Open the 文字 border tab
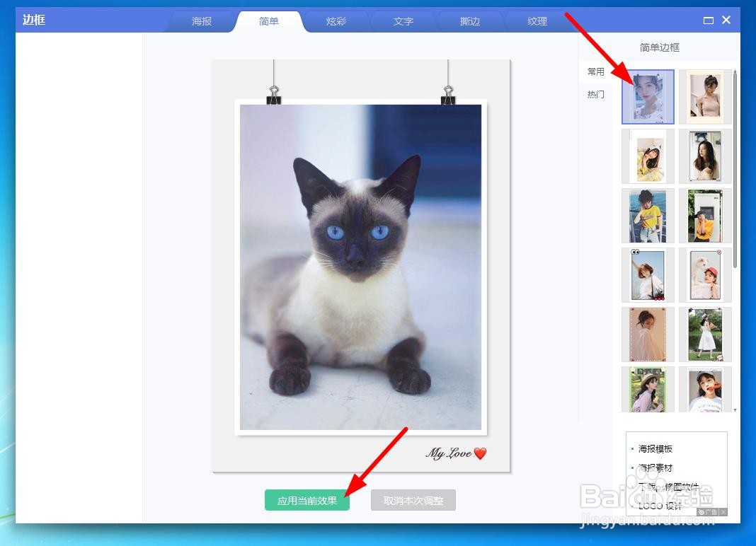 click(403, 21)
